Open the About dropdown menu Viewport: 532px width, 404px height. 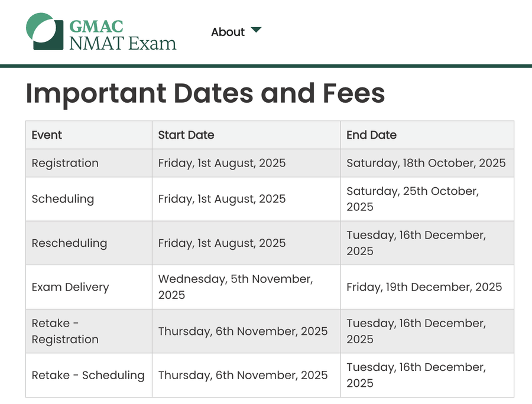[x=236, y=32]
